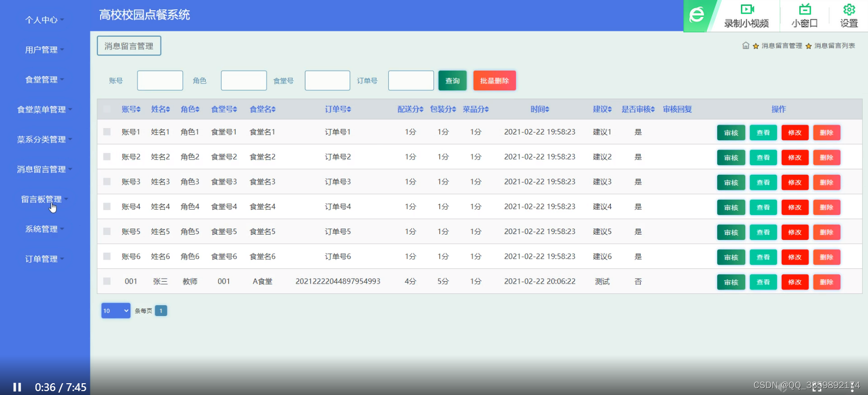
Task: Click 消息留言管理 breadcrumb link
Action: [x=782, y=46]
